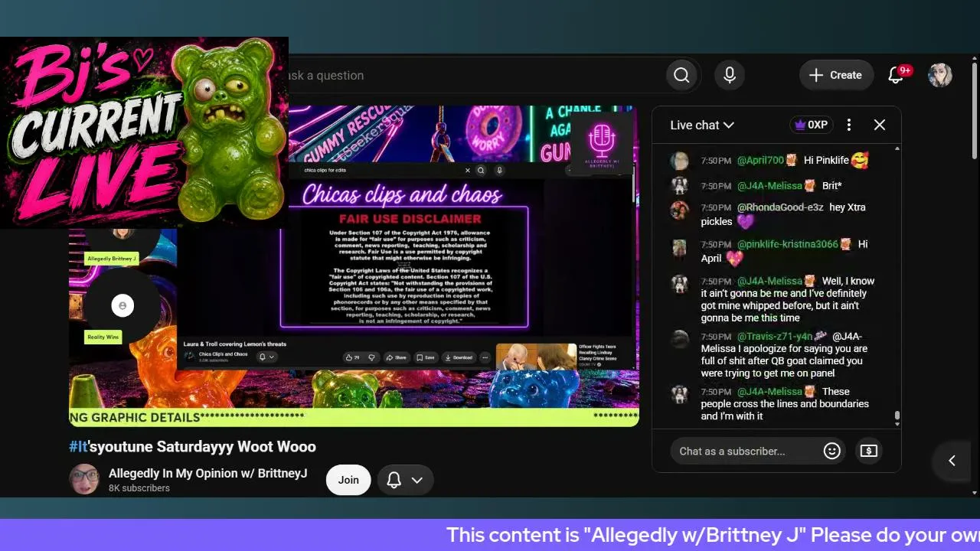Click Travis-z71-y4n's chat avatar
Viewport: 980px width, 551px height.
pos(679,339)
